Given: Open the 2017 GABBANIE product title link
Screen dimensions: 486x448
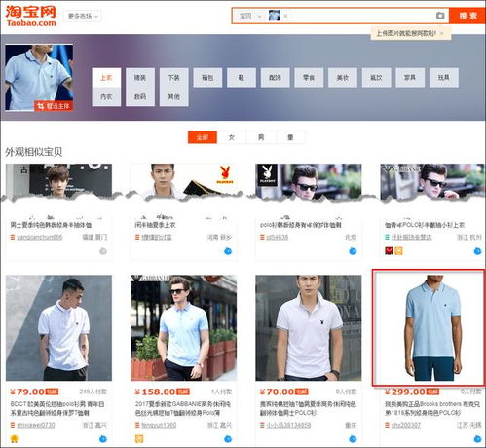Looking at the screenshot, I should point(182,408).
